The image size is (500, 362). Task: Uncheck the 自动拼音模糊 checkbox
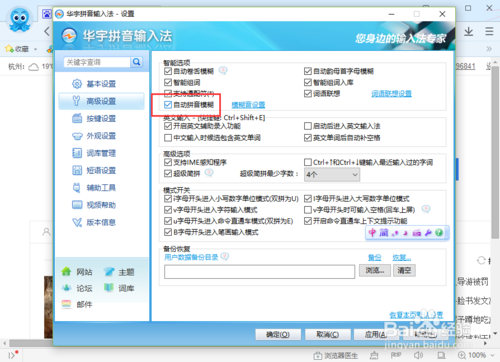(168, 105)
